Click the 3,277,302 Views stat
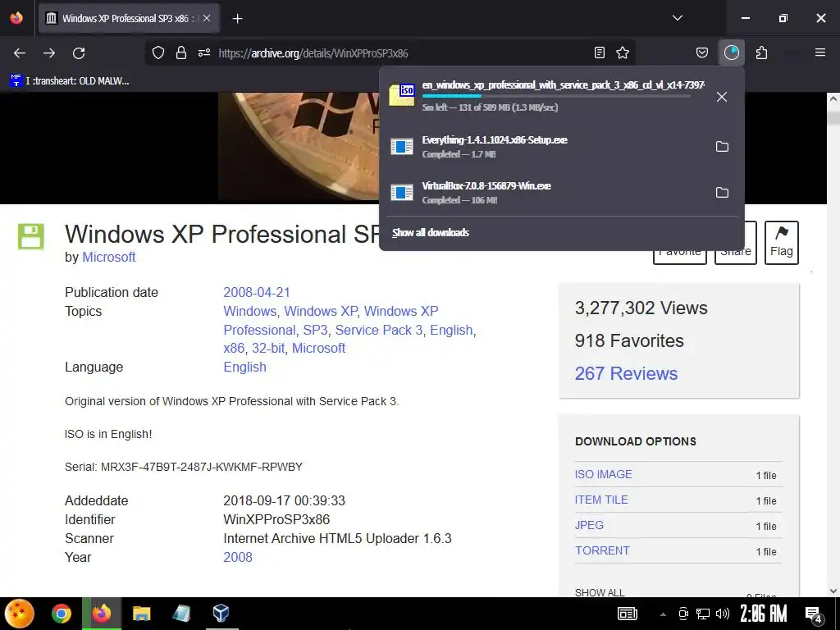Screen dimensions: 840x630 pos(641,308)
